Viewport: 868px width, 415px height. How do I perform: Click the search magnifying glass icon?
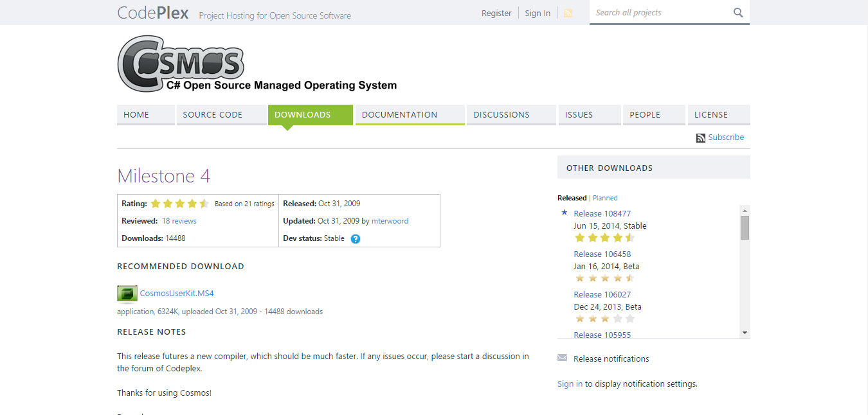pyautogui.click(x=737, y=12)
